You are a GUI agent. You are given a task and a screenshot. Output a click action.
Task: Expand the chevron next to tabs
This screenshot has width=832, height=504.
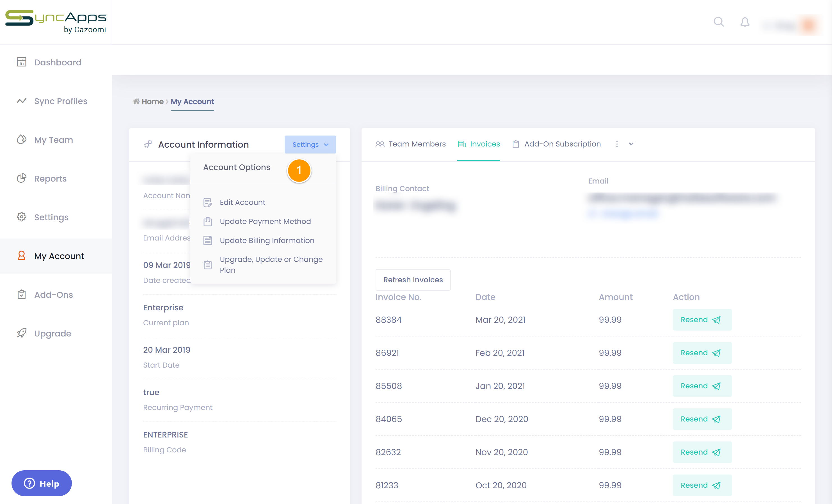631,144
